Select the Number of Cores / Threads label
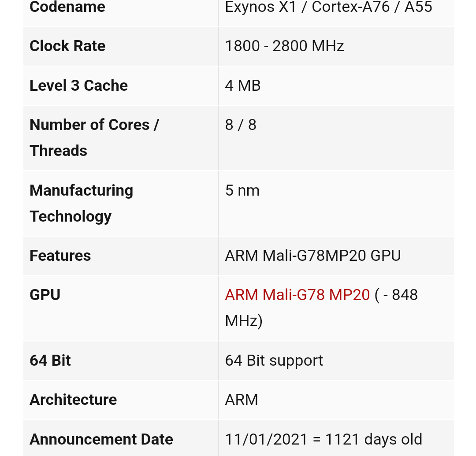The height and width of the screenshot is (456, 476). [94, 138]
